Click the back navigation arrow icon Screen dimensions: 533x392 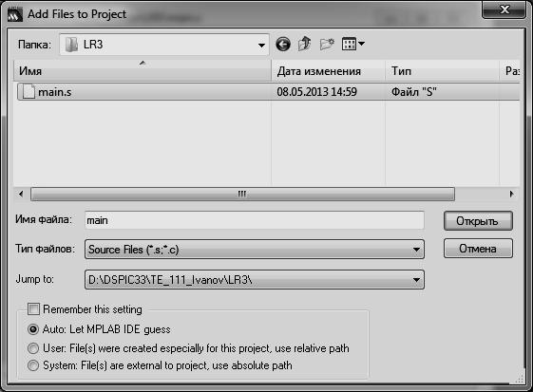(283, 45)
